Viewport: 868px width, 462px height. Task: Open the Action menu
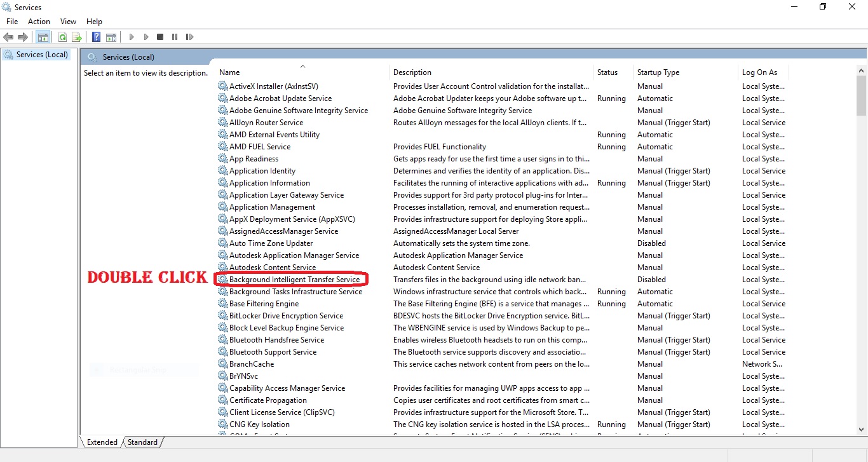pos(39,22)
